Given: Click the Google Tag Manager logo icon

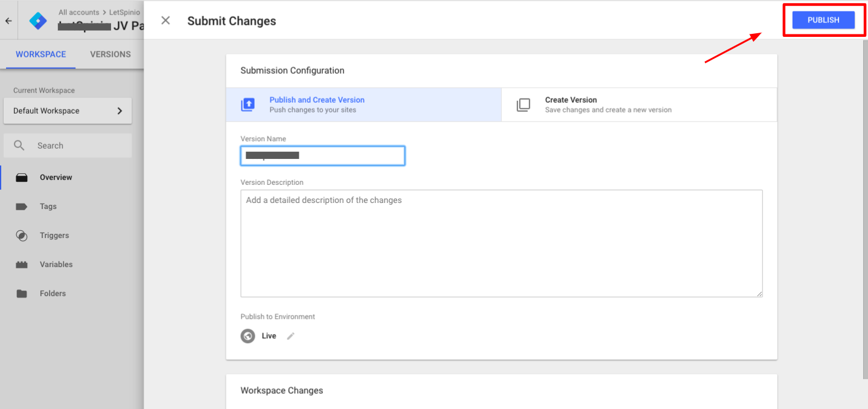Looking at the screenshot, I should (x=38, y=21).
